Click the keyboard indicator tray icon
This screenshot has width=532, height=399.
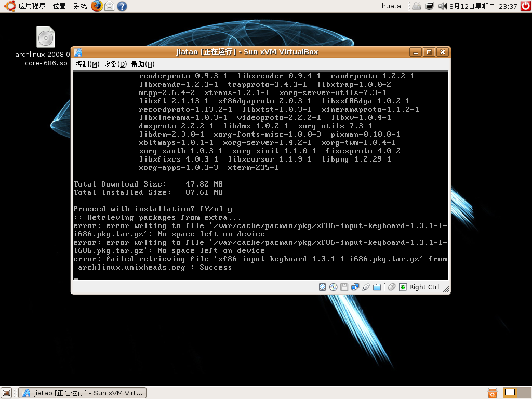click(x=417, y=6)
